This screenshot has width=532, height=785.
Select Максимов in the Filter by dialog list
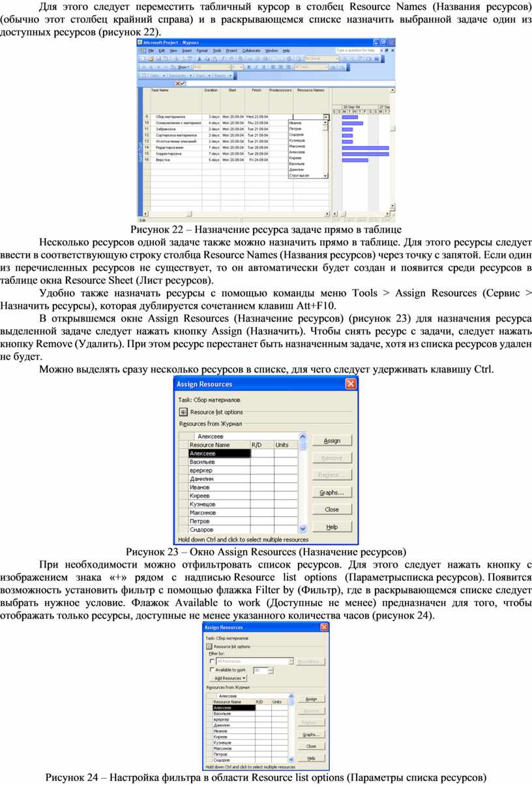(x=233, y=748)
